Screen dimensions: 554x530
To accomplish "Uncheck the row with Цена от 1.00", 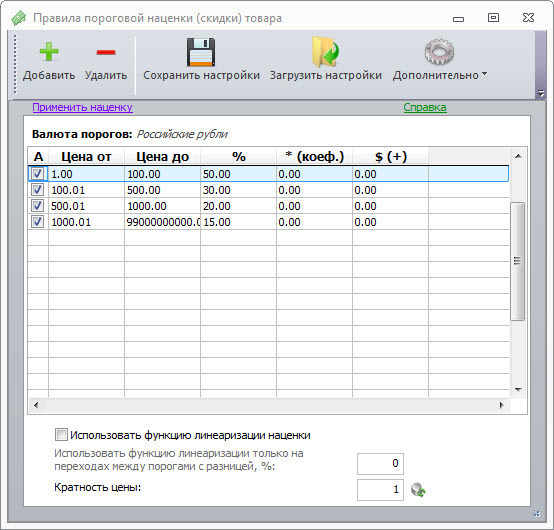I will pyautogui.click(x=37, y=174).
